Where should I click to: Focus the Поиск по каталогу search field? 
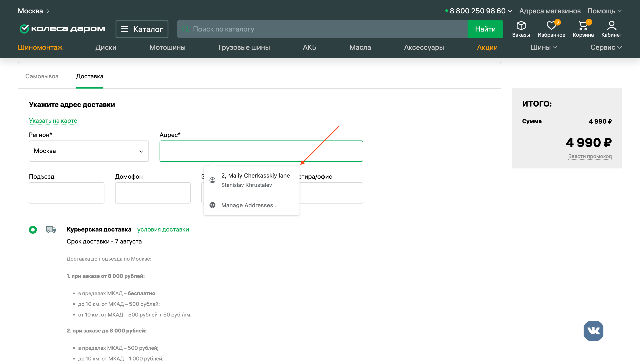click(322, 29)
